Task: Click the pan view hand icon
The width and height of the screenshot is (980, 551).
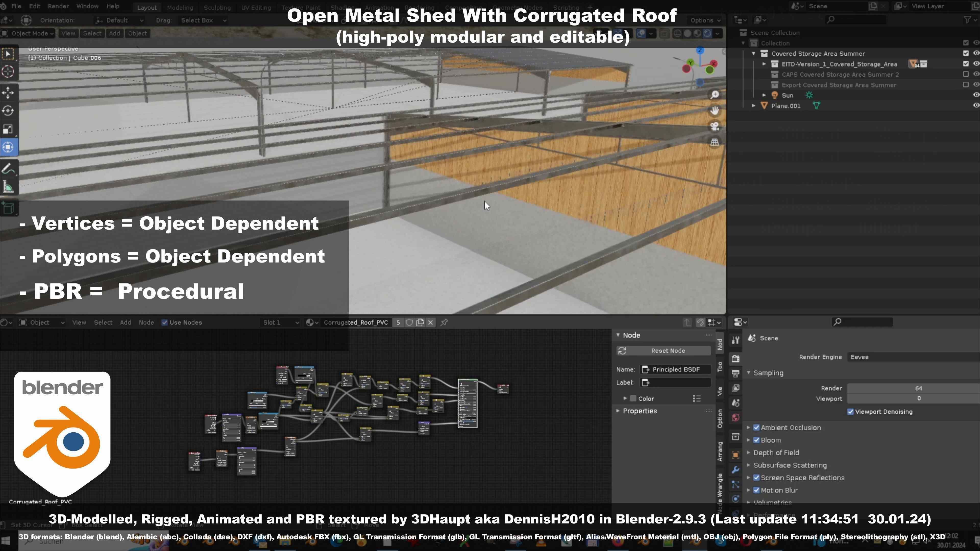Action: [x=715, y=110]
